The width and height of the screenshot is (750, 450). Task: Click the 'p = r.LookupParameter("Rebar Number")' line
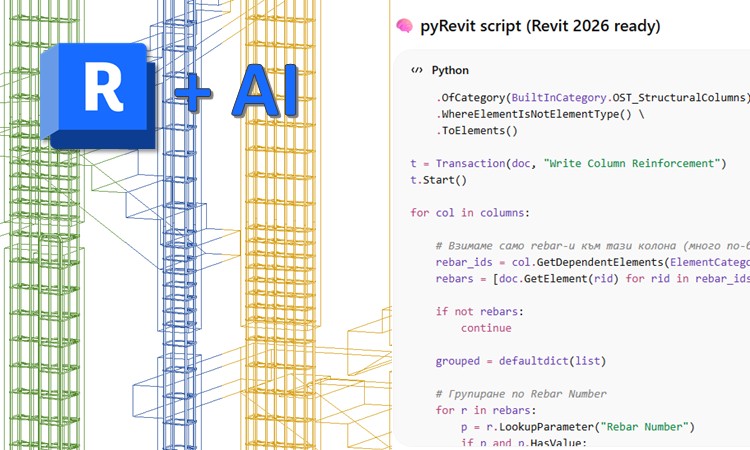(577, 427)
